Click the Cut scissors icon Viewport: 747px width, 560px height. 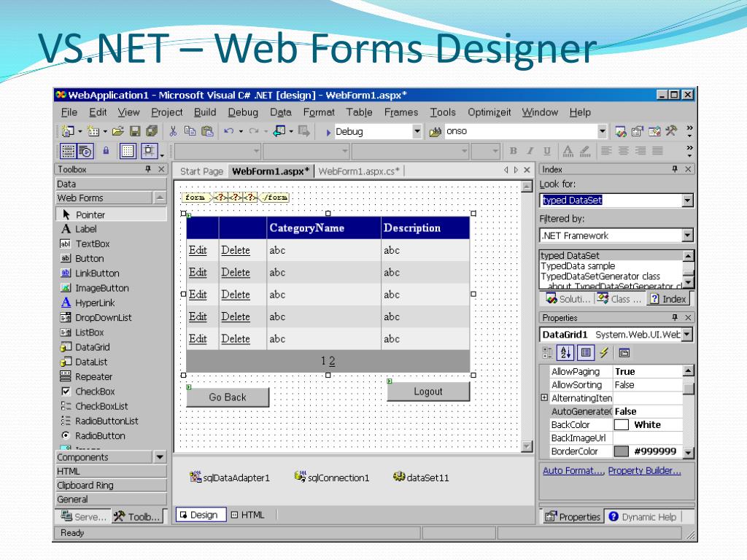pyautogui.click(x=173, y=131)
